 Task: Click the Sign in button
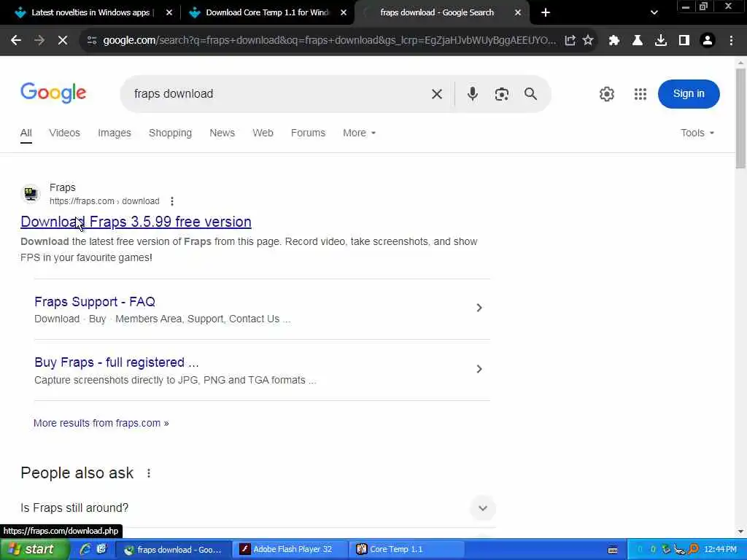click(x=689, y=94)
